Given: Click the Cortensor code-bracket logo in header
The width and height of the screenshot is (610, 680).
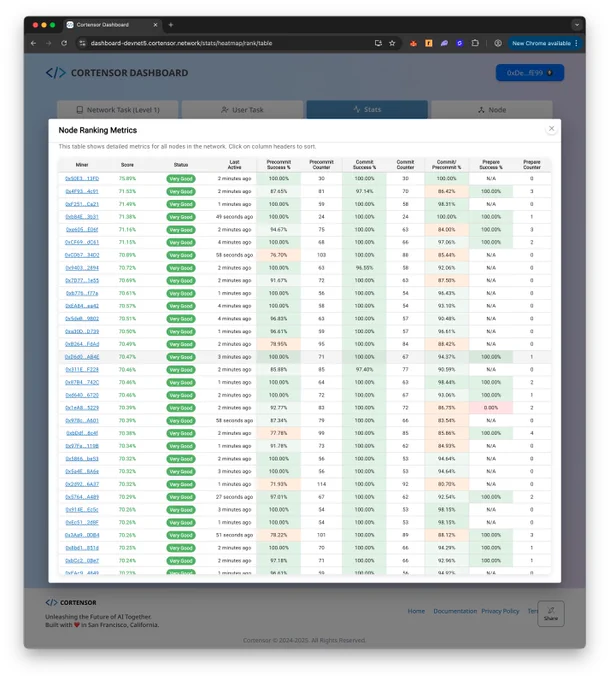Looking at the screenshot, I should pyautogui.click(x=56, y=73).
